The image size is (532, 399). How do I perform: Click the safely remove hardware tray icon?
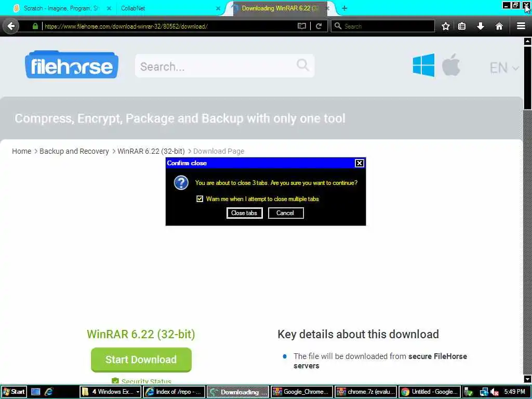tap(468, 392)
